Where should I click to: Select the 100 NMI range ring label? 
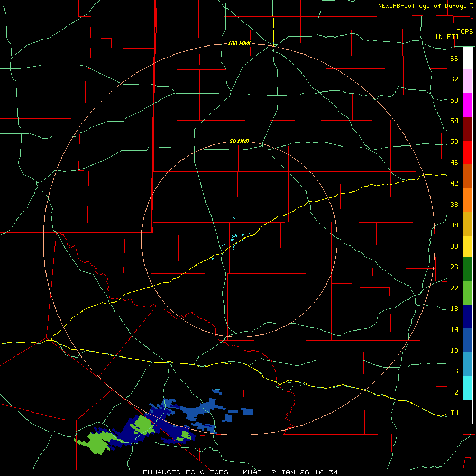pos(239,43)
